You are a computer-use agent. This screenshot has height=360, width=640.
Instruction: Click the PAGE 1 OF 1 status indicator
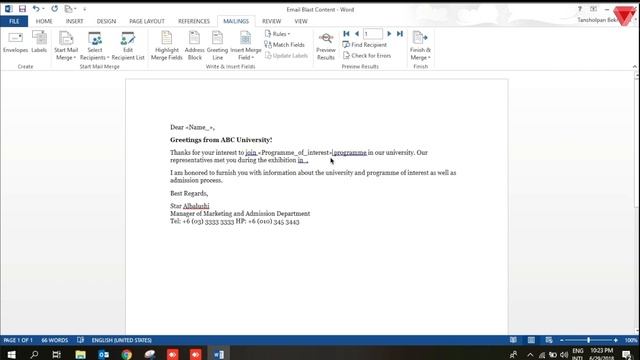pos(18,340)
